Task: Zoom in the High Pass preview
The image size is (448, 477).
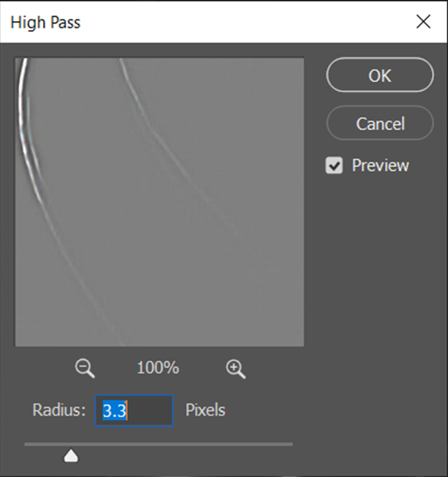Action: (x=236, y=369)
